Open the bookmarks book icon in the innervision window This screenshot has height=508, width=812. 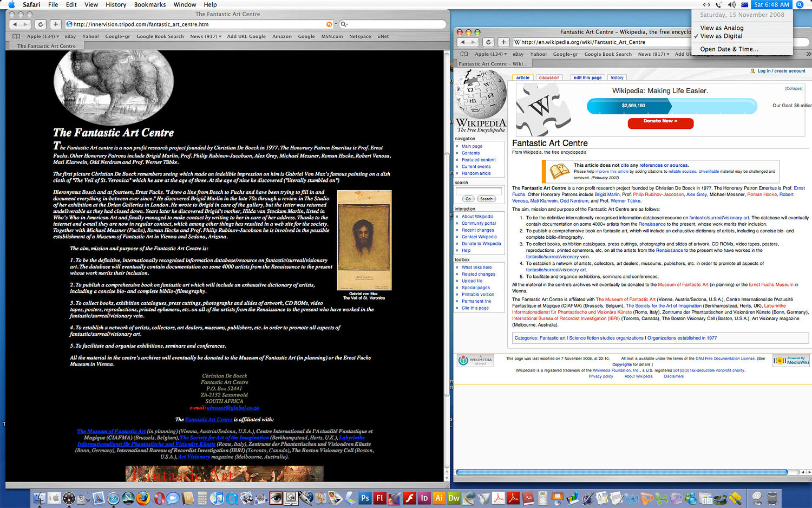(17, 36)
